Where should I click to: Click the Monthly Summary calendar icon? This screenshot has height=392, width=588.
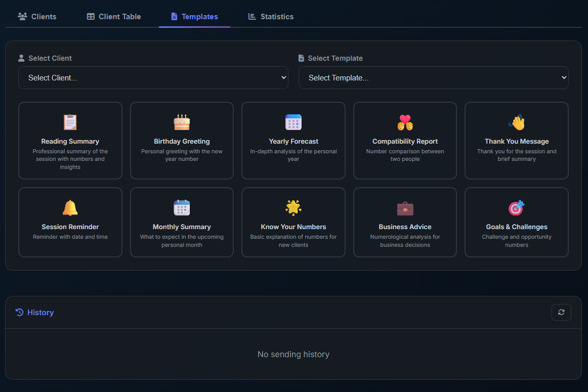[182, 208]
